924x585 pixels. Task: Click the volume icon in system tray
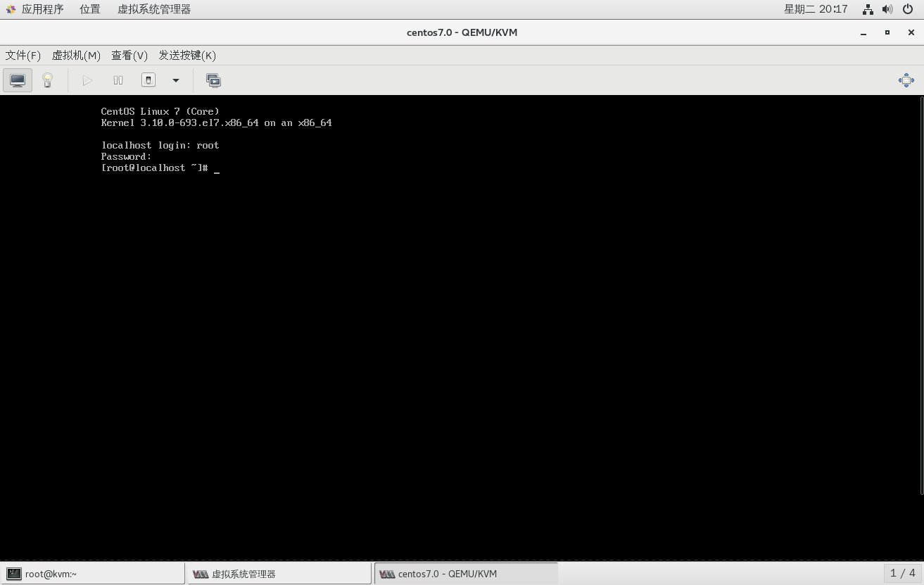[x=887, y=9]
